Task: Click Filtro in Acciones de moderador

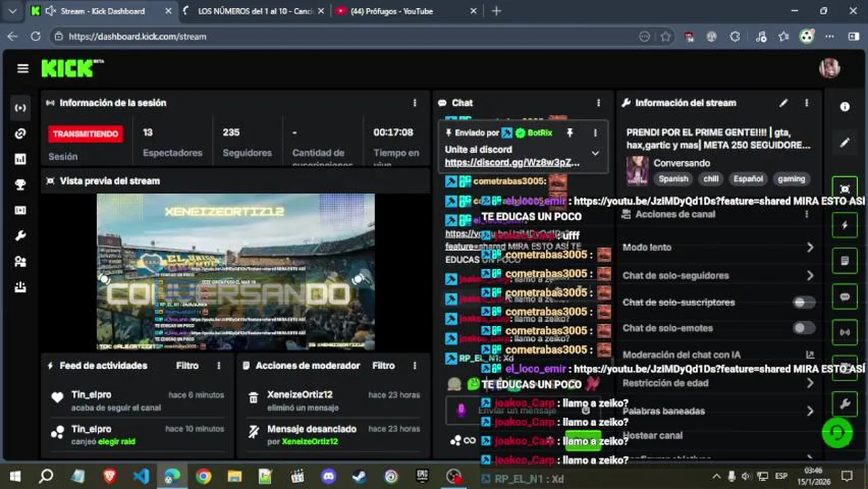Action: [384, 365]
